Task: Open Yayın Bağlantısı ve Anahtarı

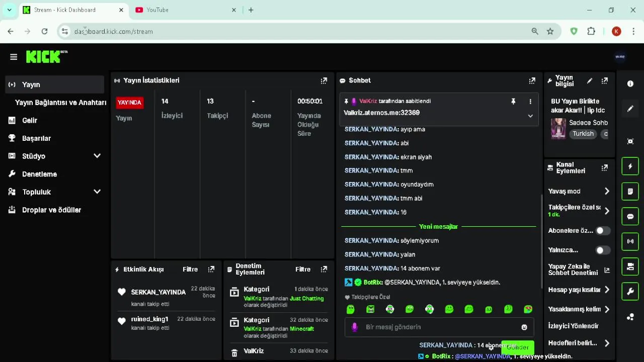Action: (x=60, y=103)
